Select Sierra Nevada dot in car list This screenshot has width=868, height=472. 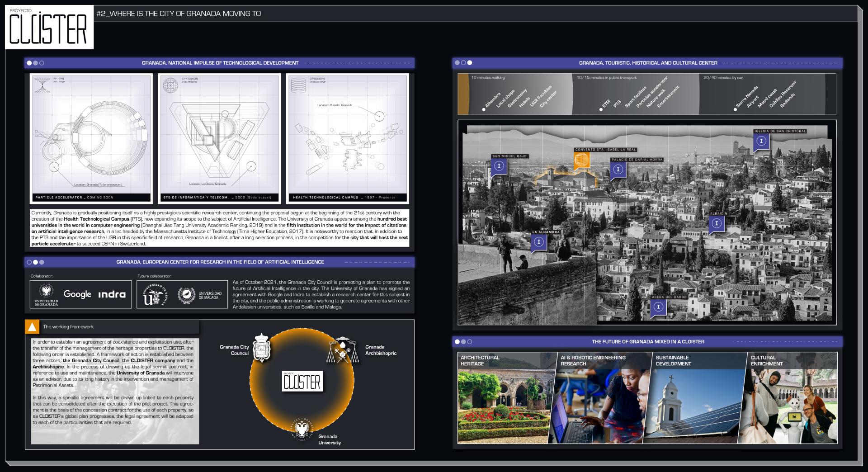(x=736, y=109)
